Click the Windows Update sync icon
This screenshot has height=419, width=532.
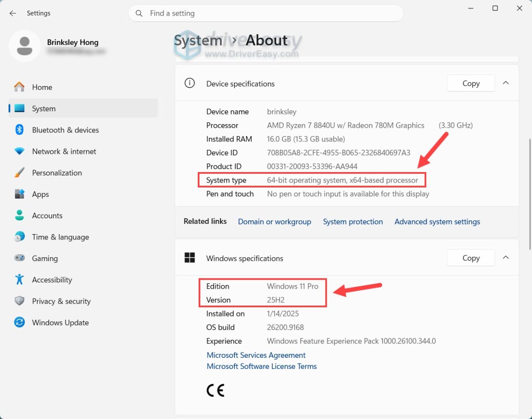pyautogui.click(x=19, y=322)
